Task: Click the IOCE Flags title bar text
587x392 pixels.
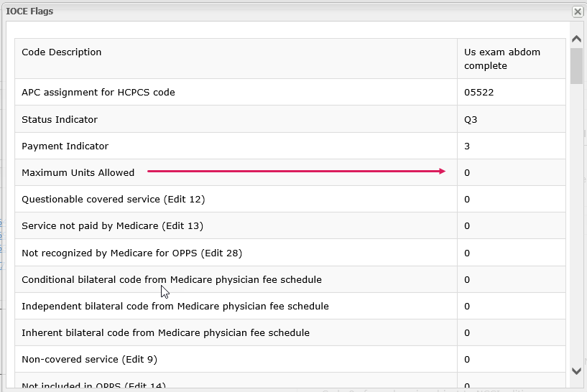Action: click(29, 11)
